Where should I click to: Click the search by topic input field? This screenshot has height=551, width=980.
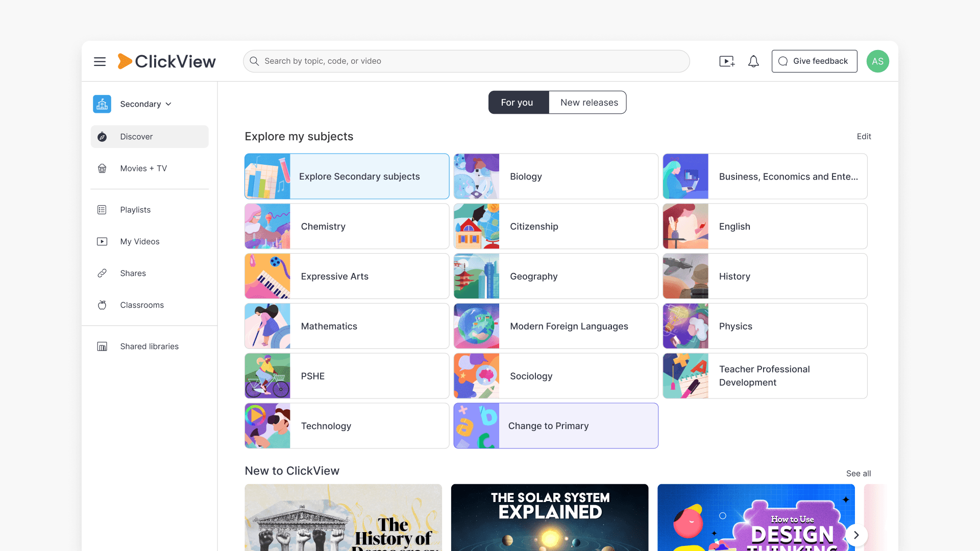pyautogui.click(x=467, y=61)
